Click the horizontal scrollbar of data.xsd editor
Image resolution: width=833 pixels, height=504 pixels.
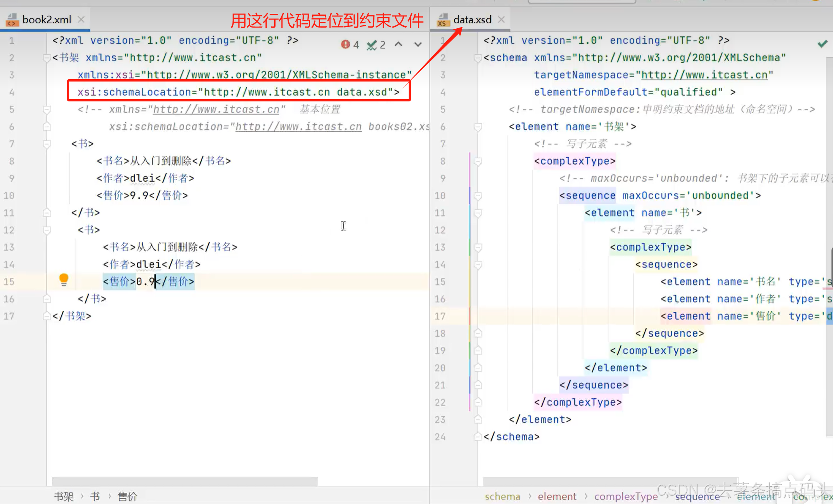coord(611,481)
